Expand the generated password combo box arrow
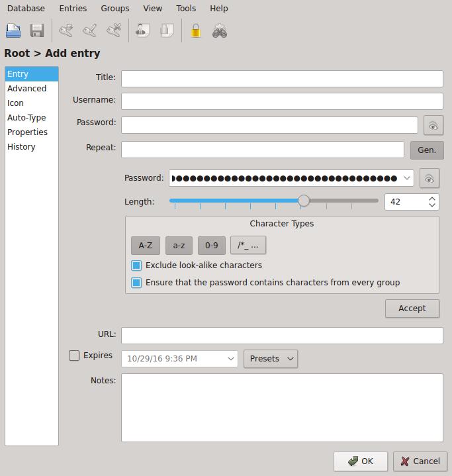Screen dimensions: 452x476 click(407, 178)
